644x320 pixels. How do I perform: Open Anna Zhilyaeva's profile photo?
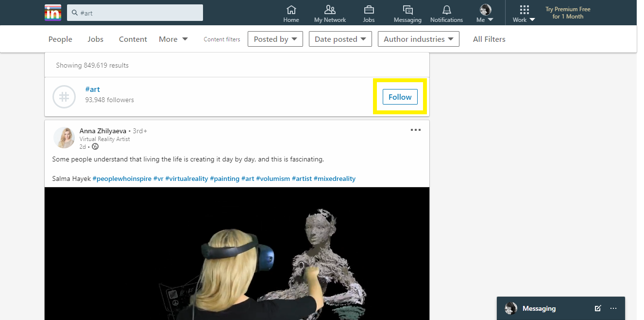(64, 138)
